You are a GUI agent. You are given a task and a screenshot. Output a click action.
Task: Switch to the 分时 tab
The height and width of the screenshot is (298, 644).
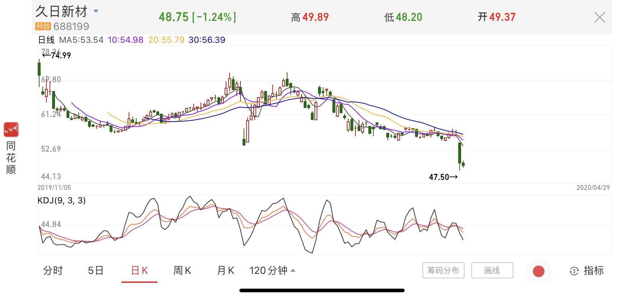53,270
